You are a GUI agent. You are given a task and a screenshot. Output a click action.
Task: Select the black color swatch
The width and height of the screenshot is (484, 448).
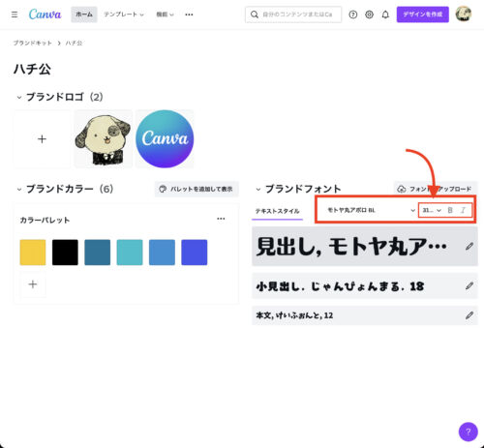click(65, 253)
